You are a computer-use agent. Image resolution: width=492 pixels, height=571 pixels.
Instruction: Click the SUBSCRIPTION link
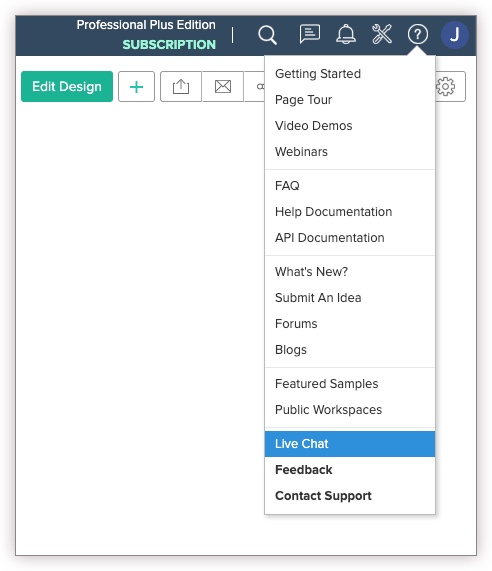tap(169, 44)
